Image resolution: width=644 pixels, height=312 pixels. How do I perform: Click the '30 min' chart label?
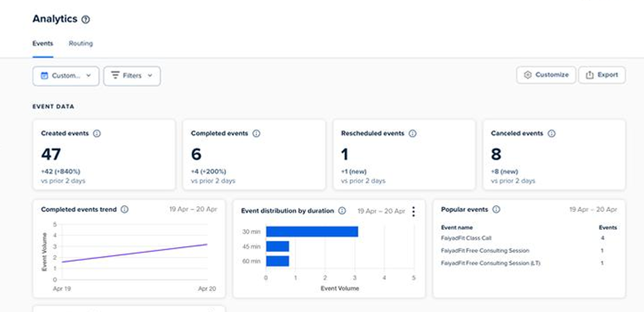click(251, 232)
